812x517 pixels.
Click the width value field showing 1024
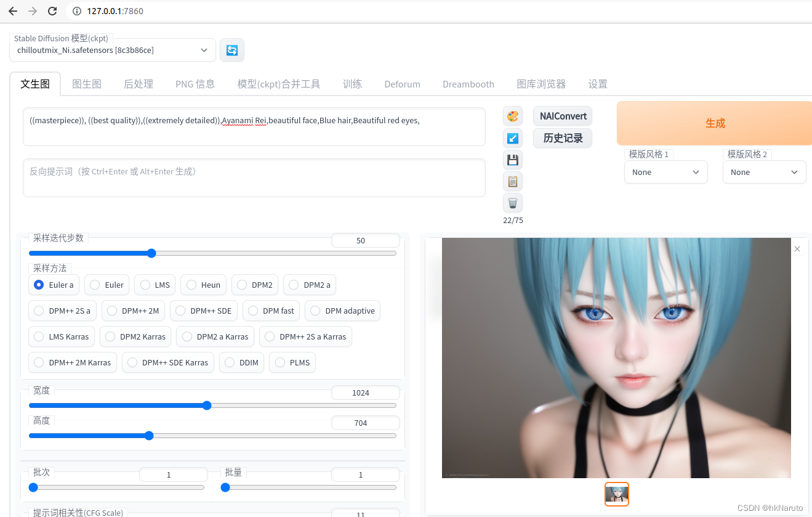coord(366,393)
